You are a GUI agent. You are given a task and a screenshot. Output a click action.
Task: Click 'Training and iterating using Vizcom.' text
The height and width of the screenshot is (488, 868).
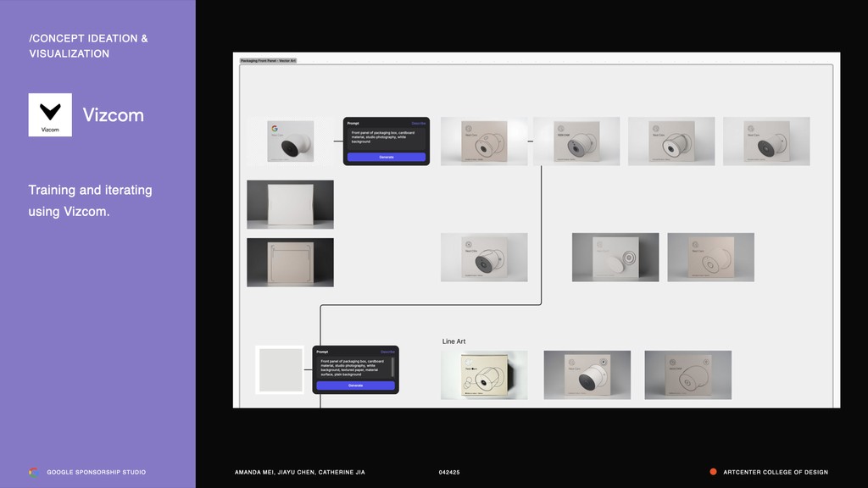[x=90, y=200]
